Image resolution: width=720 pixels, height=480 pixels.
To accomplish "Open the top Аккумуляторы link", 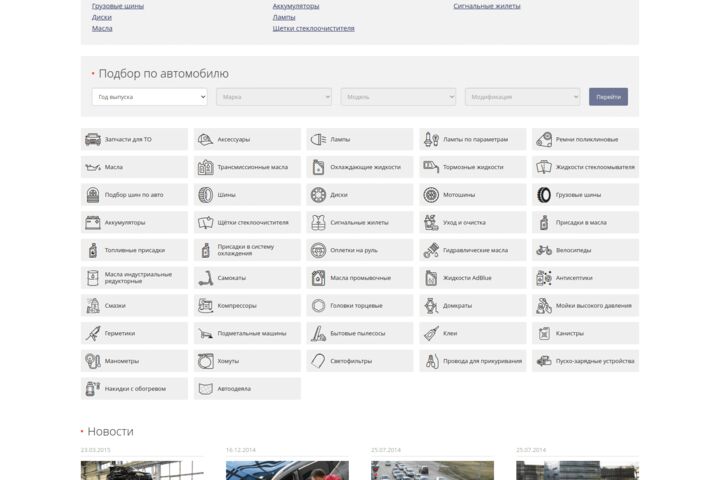I will (x=296, y=6).
